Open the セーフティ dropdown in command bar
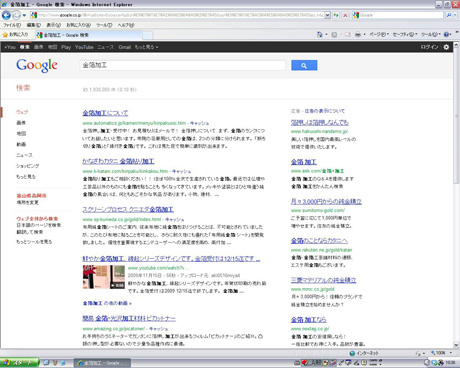 [405, 34]
